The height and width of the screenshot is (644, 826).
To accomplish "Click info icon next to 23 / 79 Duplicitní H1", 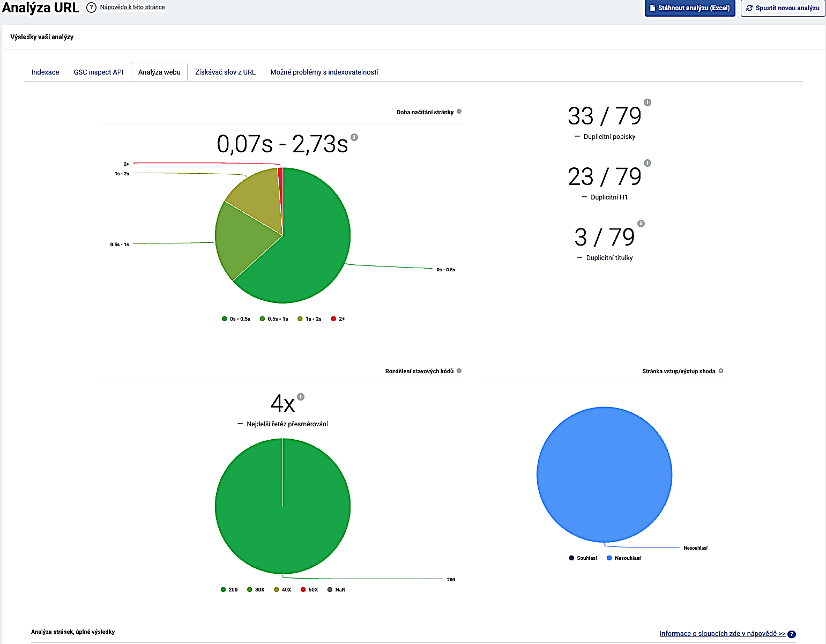I will [x=648, y=163].
